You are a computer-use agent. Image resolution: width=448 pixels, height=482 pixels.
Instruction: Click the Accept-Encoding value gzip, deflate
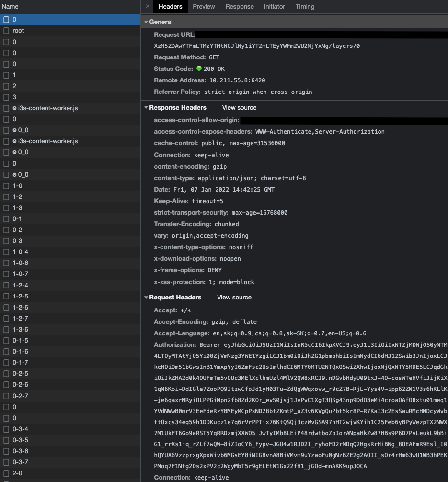[x=234, y=322]
